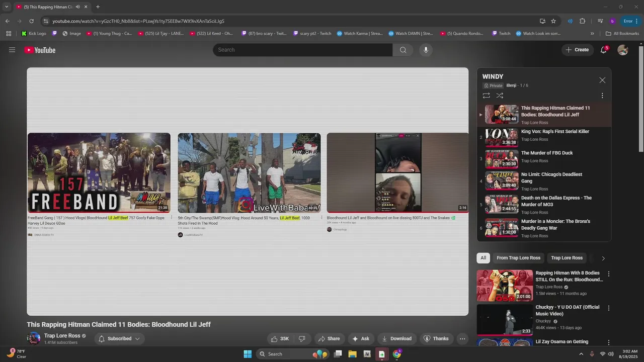
Task: Open the browser extensions puzzle icon
Action: click(x=583, y=21)
